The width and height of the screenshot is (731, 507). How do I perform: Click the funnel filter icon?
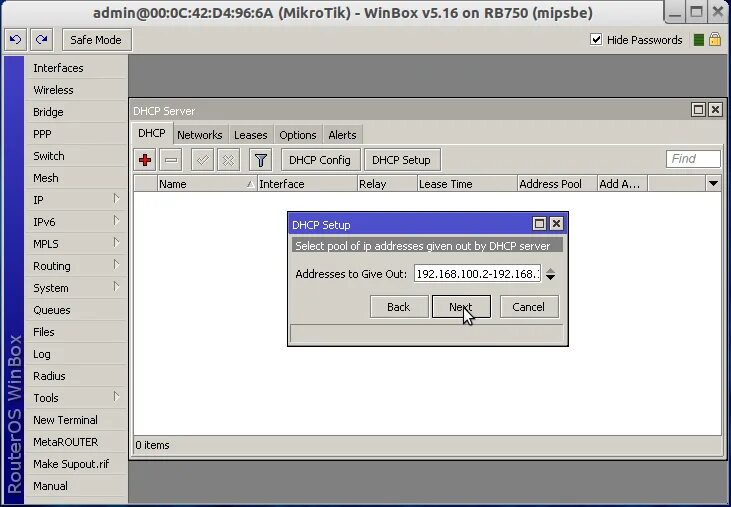point(261,160)
